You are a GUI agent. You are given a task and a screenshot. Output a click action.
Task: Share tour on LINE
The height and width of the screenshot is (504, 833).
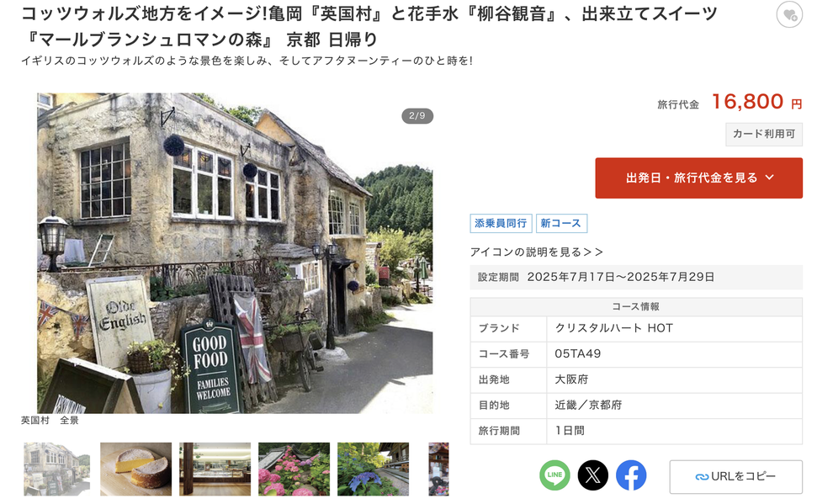tap(554, 475)
